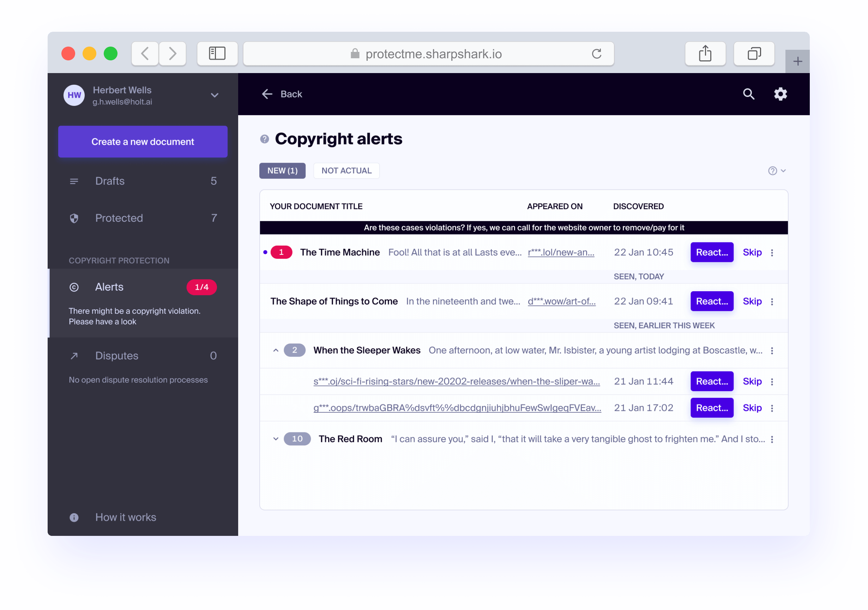The image size is (868, 610).
Task: Toggle the browser sidebar panel icon
Action: (x=217, y=54)
